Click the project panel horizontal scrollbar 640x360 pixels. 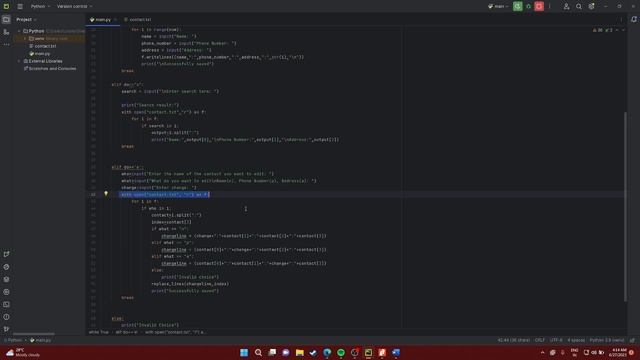coord(33,333)
